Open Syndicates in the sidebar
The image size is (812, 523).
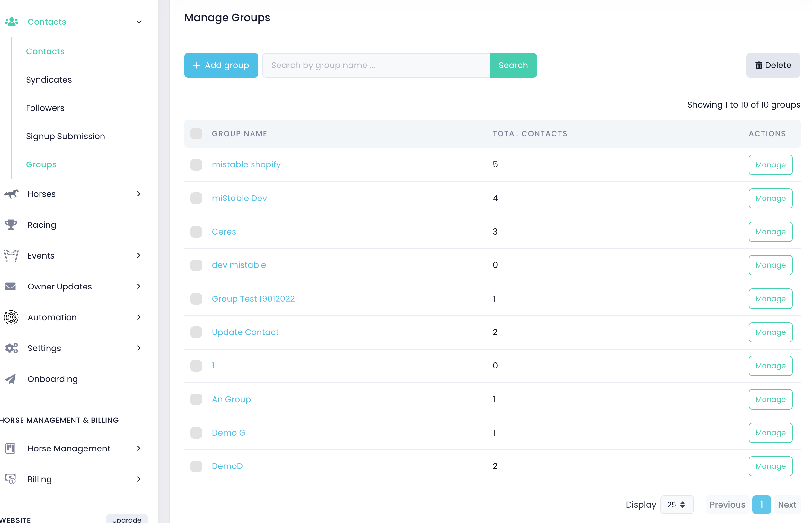(49, 79)
